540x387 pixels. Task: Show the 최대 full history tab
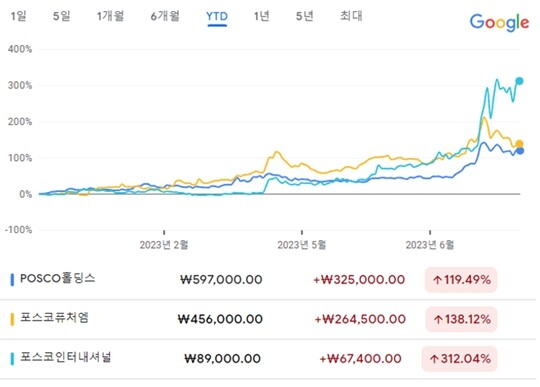coord(351,16)
